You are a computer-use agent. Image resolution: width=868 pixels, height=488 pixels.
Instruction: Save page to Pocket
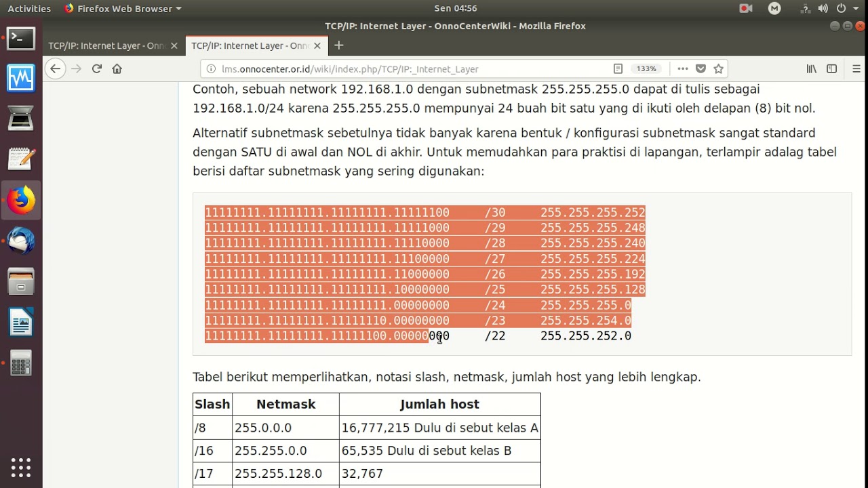[x=701, y=68]
